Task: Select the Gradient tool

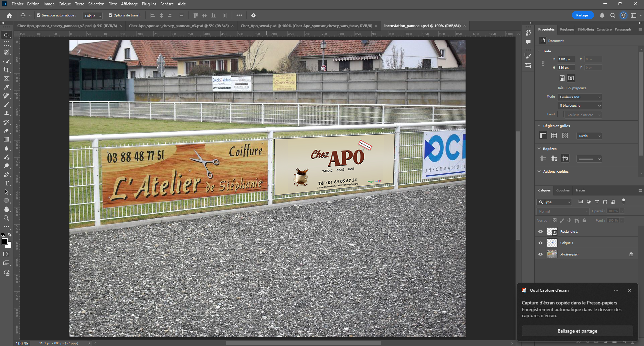Action: 6,139
